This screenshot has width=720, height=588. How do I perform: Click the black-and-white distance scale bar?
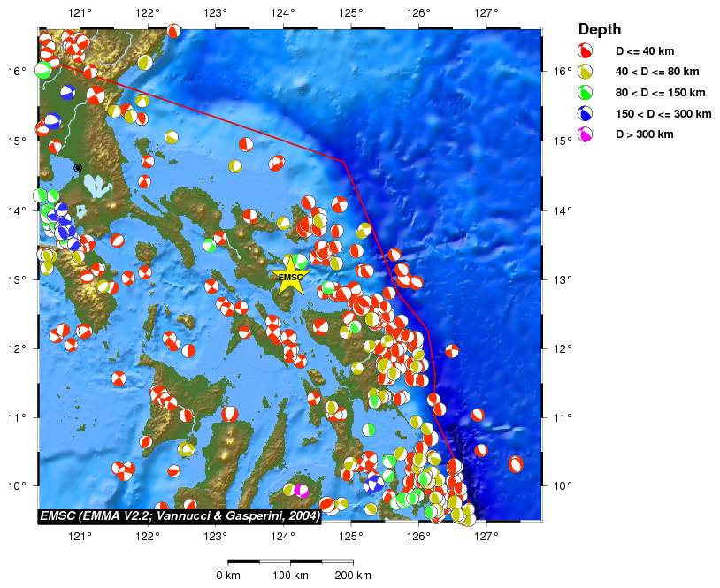290,561
